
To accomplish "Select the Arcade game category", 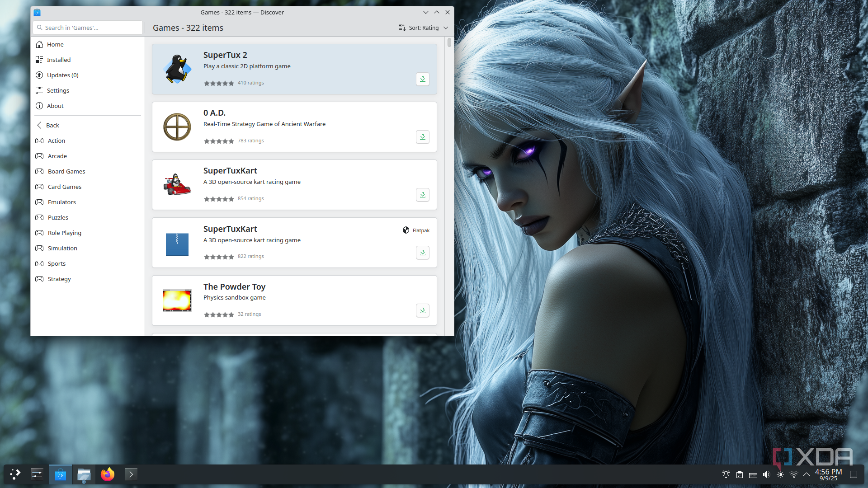I will pyautogui.click(x=88, y=156).
